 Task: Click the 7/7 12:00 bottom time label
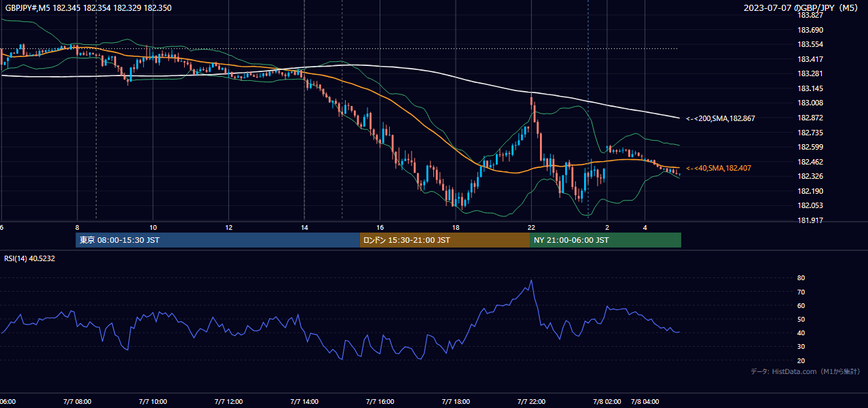(x=228, y=402)
